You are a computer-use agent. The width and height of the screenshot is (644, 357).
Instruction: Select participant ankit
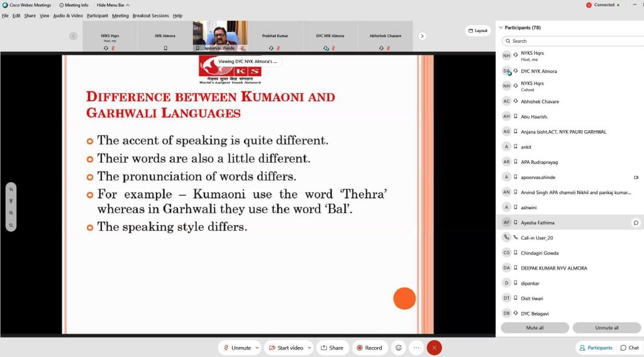570,147
